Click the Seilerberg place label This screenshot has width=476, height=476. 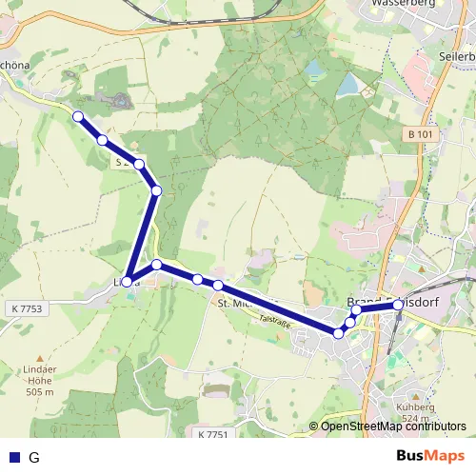pyautogui.click(x=457, y=57)
